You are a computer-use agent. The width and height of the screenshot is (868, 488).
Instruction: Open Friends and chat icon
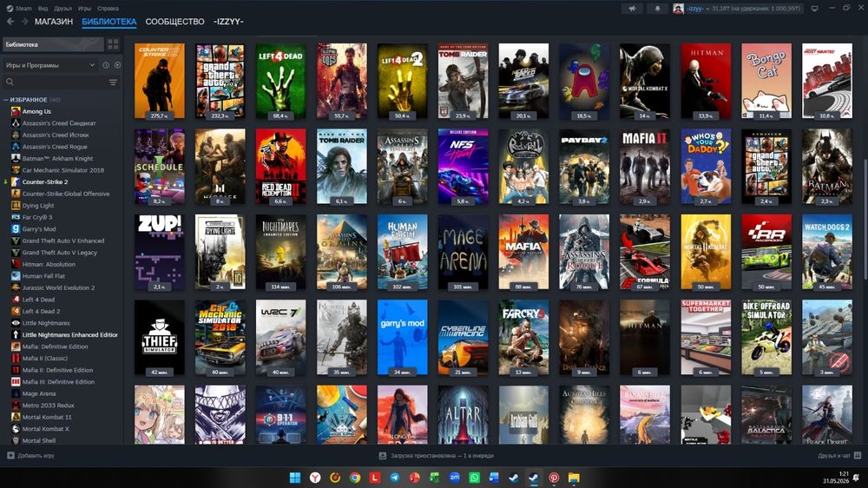tap(858, 455)
